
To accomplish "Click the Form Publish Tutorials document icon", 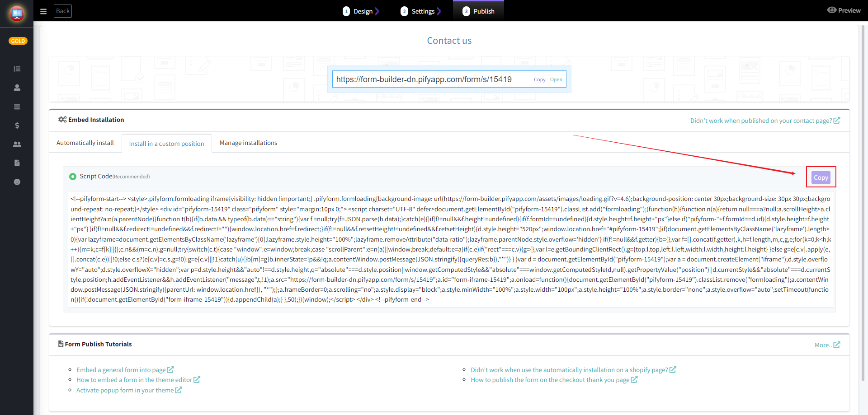I will pyautogui.click(x=61, y=344).
